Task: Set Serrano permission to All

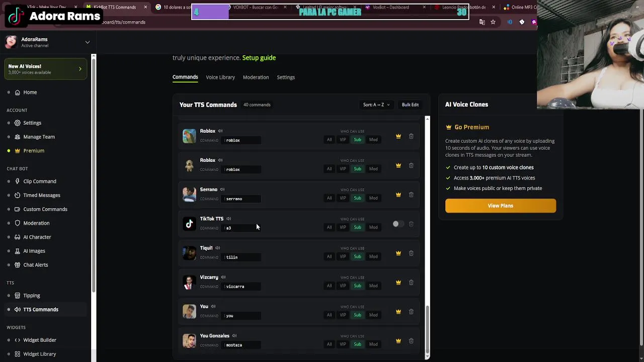Action: click(329, 198)
